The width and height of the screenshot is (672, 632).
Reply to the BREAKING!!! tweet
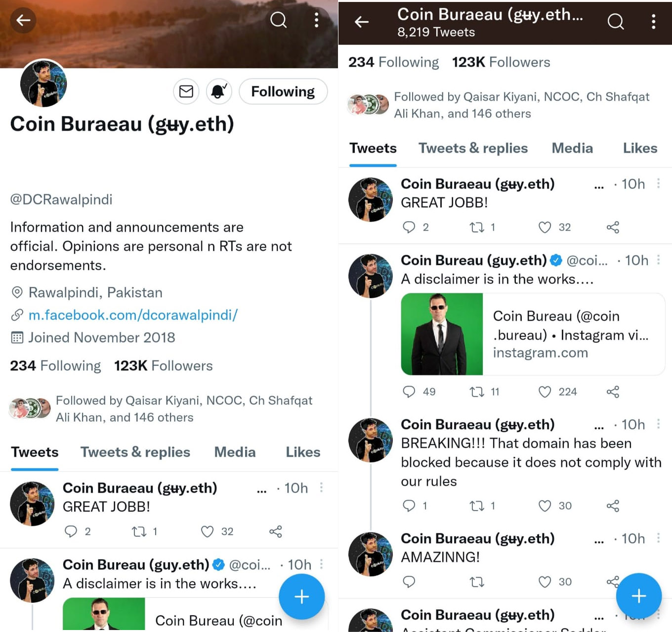pyautogui.click(x=409, y=506)
